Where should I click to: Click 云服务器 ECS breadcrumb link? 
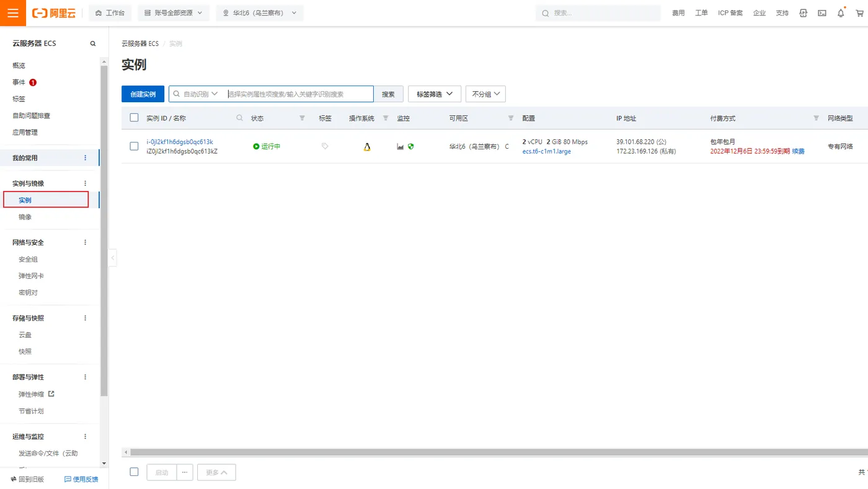coord(140,43)
